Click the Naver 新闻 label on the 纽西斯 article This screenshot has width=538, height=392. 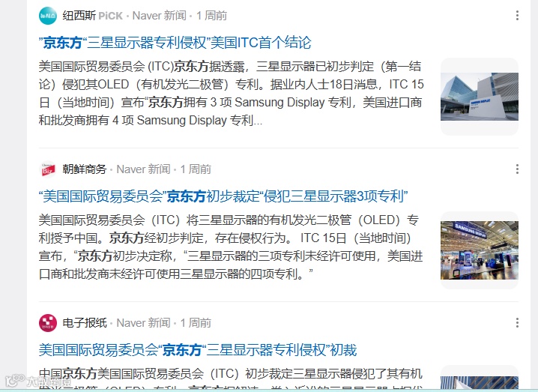[x=160, y=16]
